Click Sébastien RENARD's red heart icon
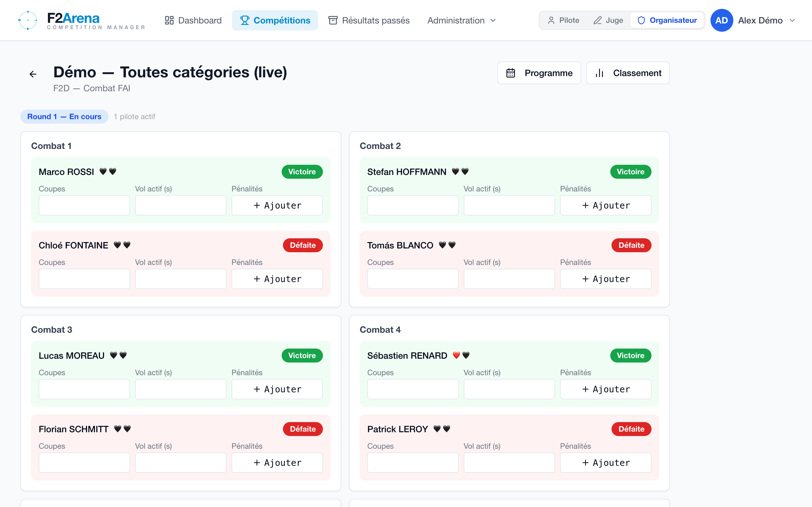Viewport: 812px width, 507px height. (456, 355)
